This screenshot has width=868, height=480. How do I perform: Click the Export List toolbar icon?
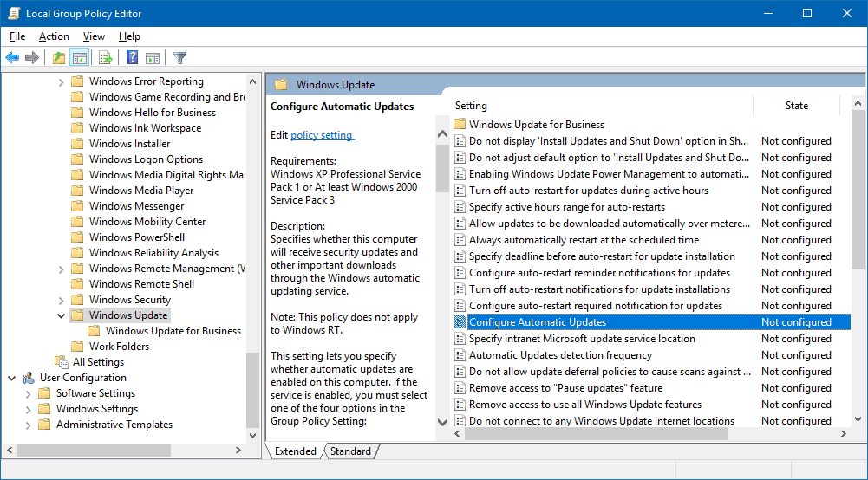(x=105, y=57)
